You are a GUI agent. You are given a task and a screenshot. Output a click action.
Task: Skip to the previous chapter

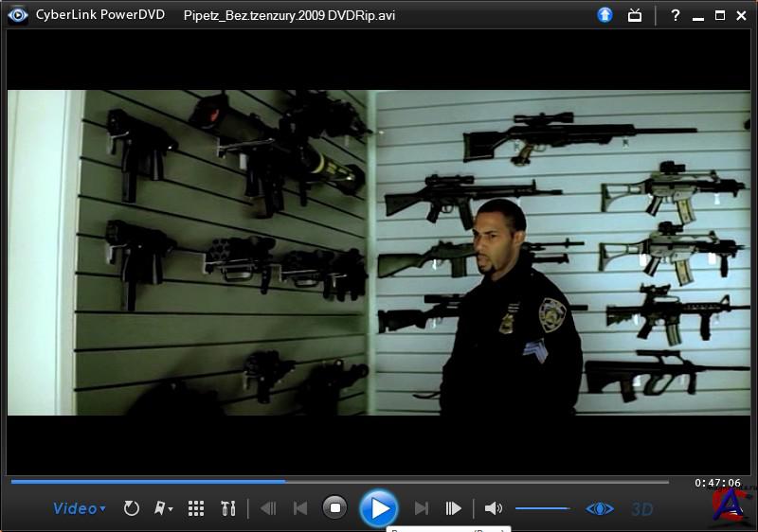(300, 509)
